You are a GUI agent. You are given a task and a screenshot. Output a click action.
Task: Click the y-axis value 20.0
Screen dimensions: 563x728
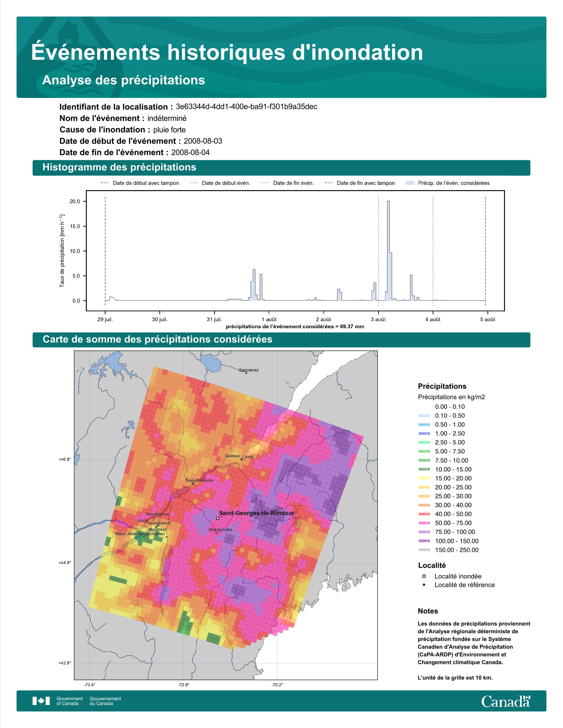click(75, 201)
